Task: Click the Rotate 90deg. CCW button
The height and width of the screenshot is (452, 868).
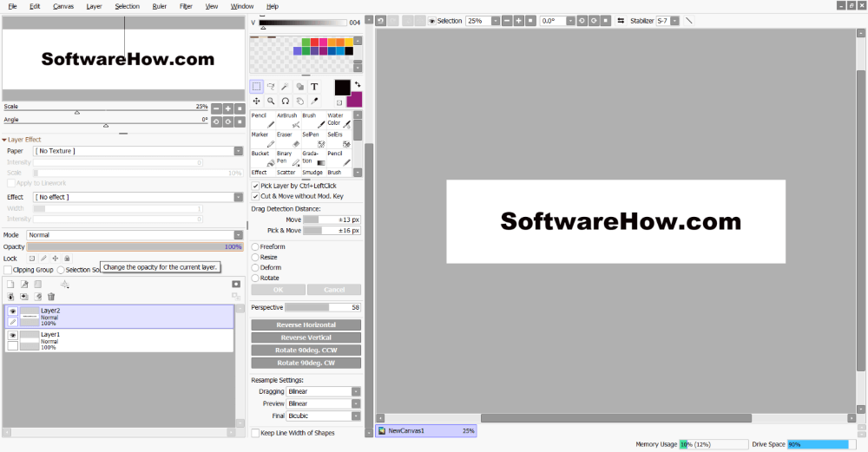Action: [306, 350]
